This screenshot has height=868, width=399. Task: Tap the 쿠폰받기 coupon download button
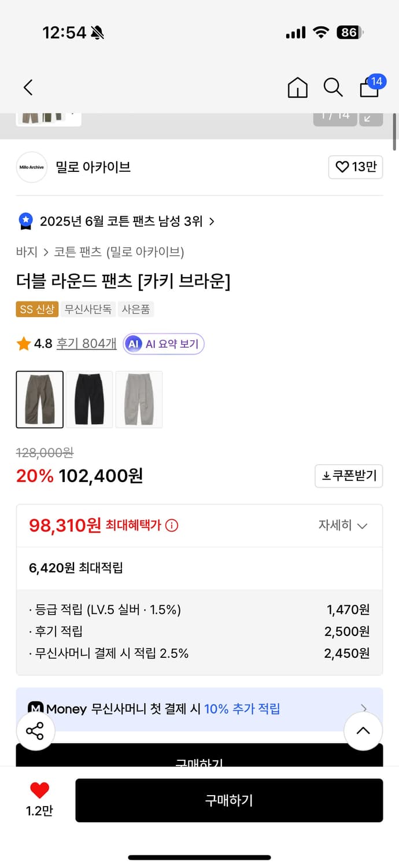(349, 476)
